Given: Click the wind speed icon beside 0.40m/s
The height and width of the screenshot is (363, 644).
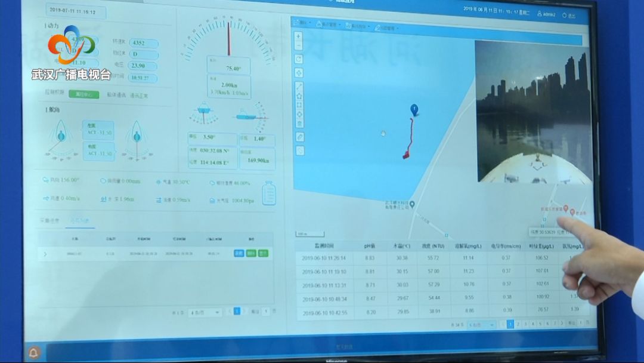Looking at the screenshot, I should click(45, 198).
